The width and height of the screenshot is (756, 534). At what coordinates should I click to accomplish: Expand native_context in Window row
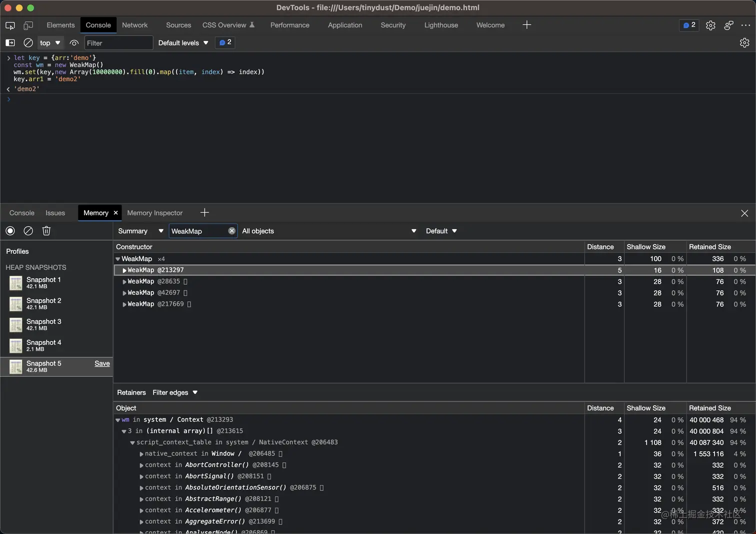coord(141,454)
